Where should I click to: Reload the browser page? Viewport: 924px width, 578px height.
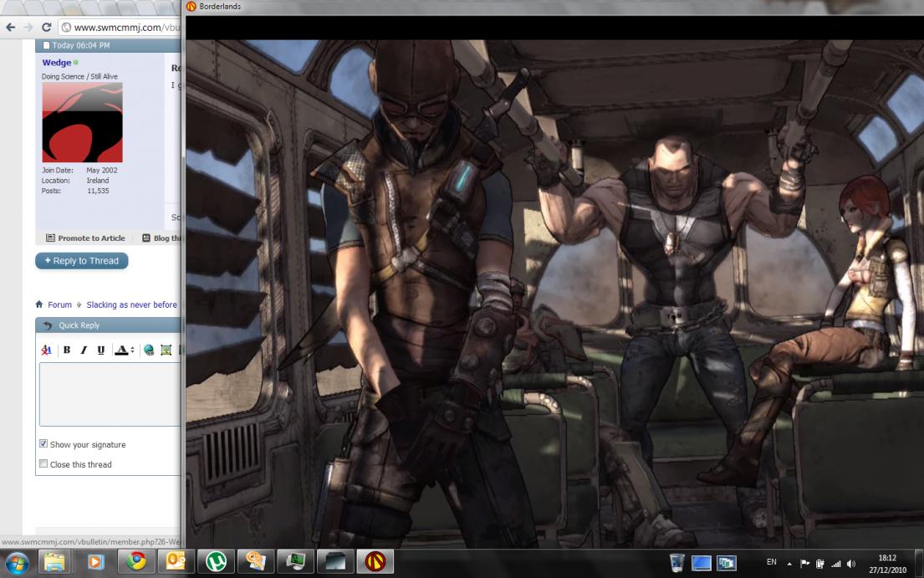click(47, 27)
